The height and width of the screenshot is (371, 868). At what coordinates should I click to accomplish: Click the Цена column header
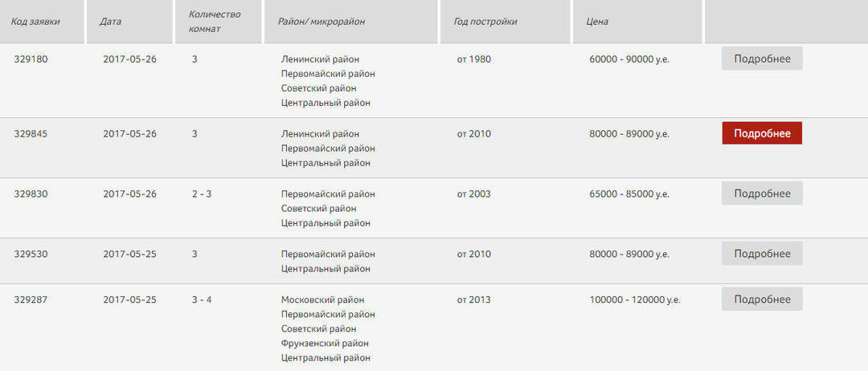(597, 22)
